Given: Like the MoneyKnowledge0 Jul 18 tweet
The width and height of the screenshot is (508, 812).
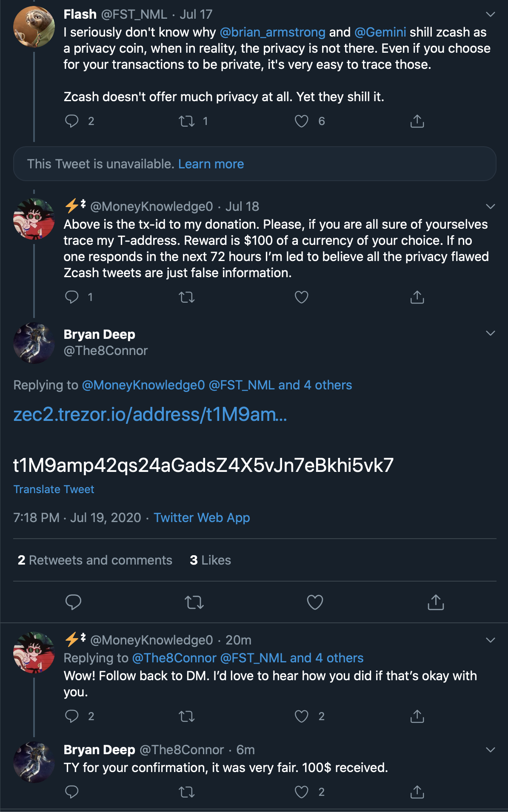Looking at the screenshot, I should click(301, 297).
